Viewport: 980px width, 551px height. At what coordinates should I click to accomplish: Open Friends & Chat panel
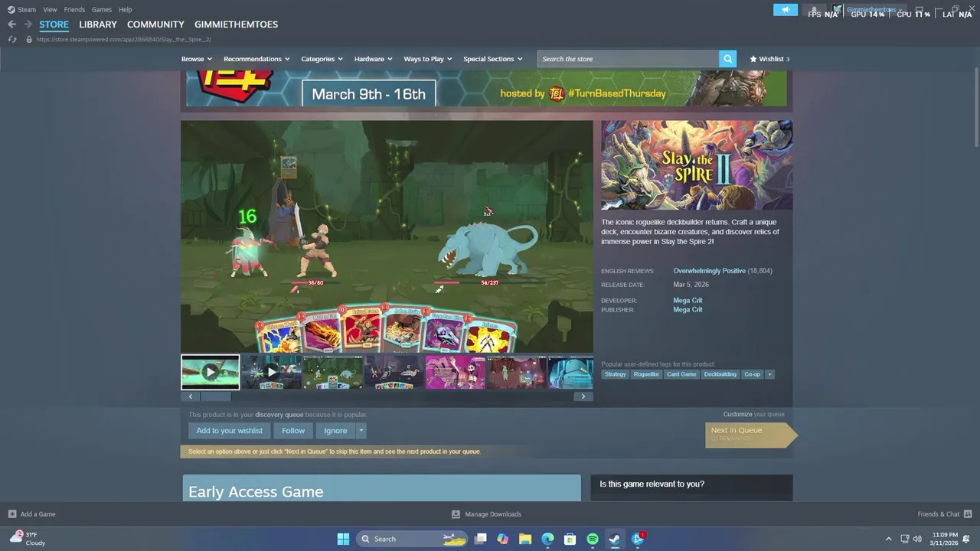[x=944, y=514]
